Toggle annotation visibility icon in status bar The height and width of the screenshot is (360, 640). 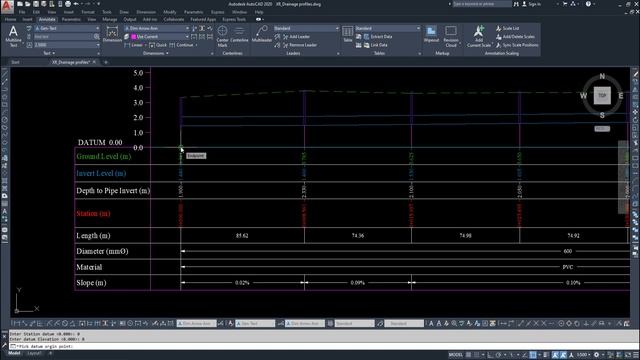point(556,355)
